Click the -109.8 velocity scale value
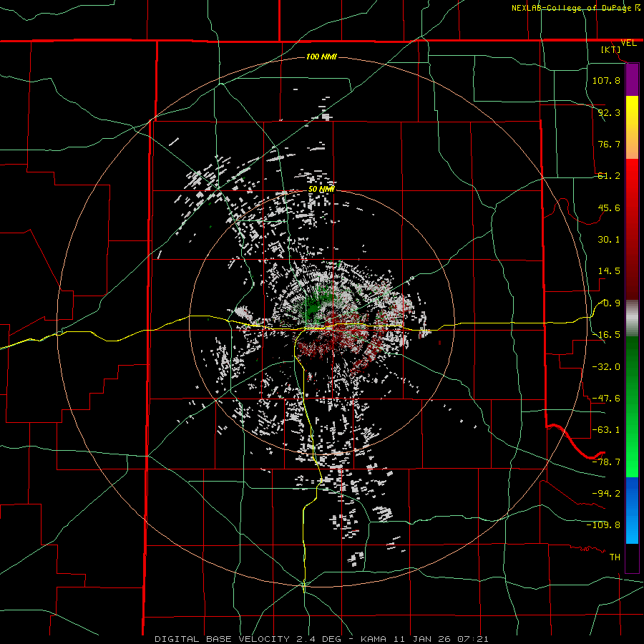The height and width of the screenshot is (644, 644). [603, 525]
